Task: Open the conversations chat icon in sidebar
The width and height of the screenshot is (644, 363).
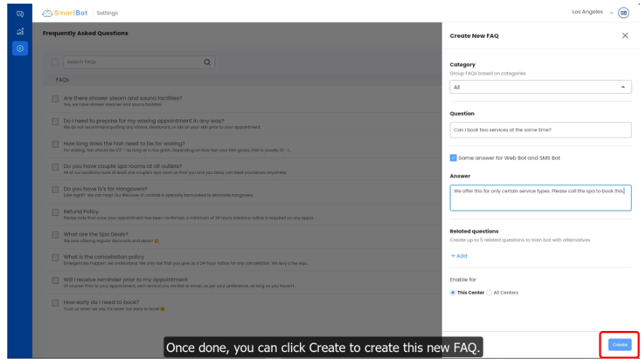Action: pos(20,14)
